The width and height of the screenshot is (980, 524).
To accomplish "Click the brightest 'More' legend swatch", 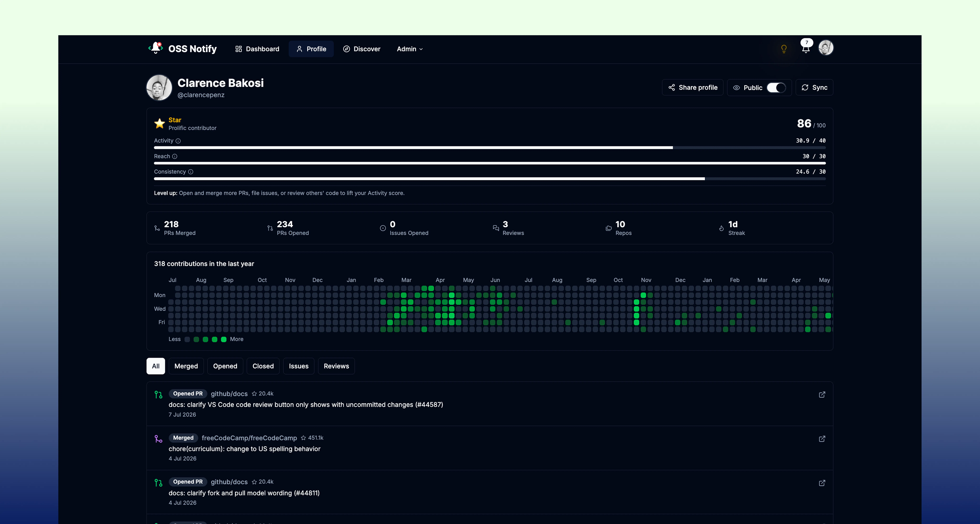I will click(224, 339).
